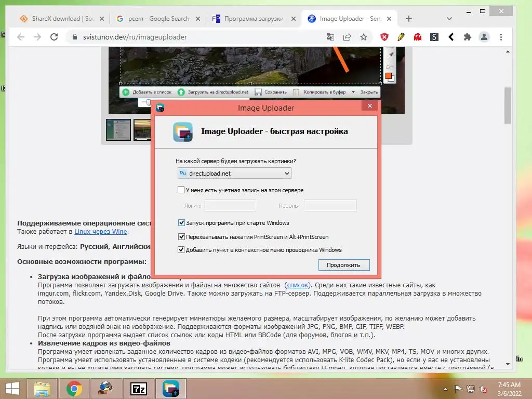
Task: Click 'Загрузить на directupload.net' in page screenshot
Action: pyautogui.click(x=214, y=92)
